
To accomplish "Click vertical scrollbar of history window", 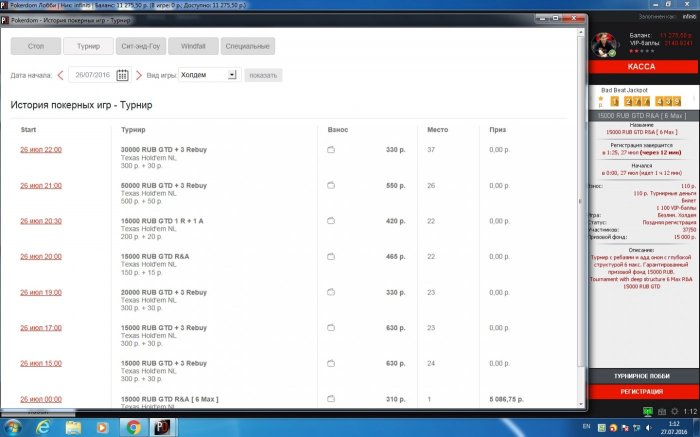I will click(x=581, y=201).
